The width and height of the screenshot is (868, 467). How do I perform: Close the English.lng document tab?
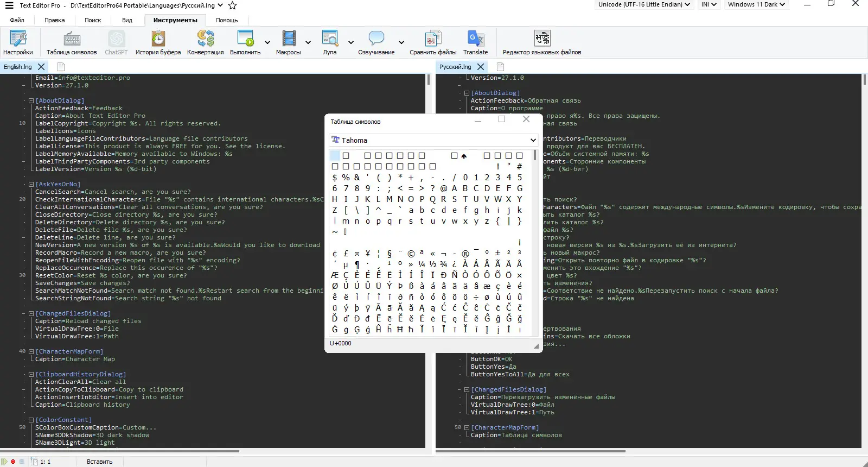click(41, 67)
